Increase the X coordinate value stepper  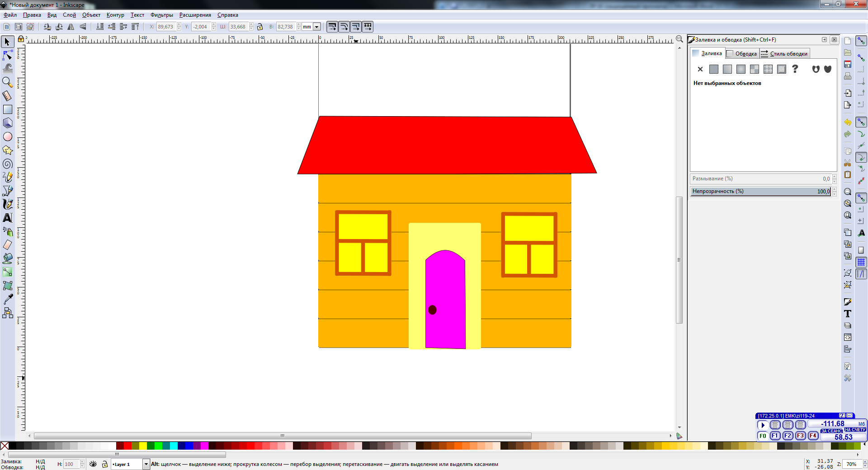(179, 25)
